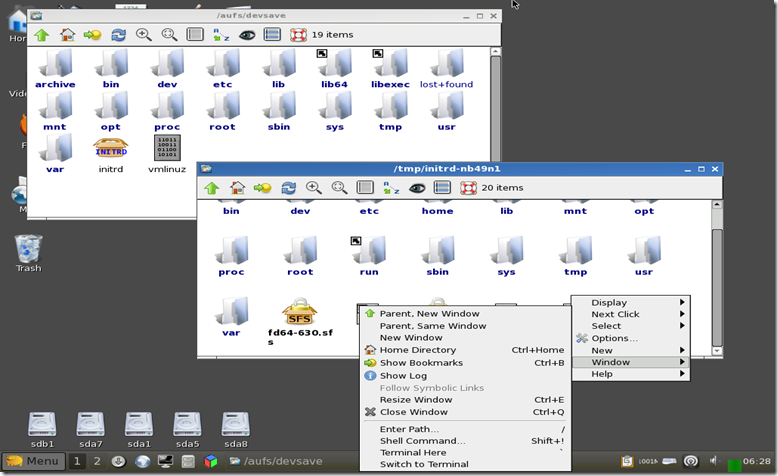This screenshot has width=778, height=476.
Task: Choose Options... from context menu
Action: coord(631,338)
